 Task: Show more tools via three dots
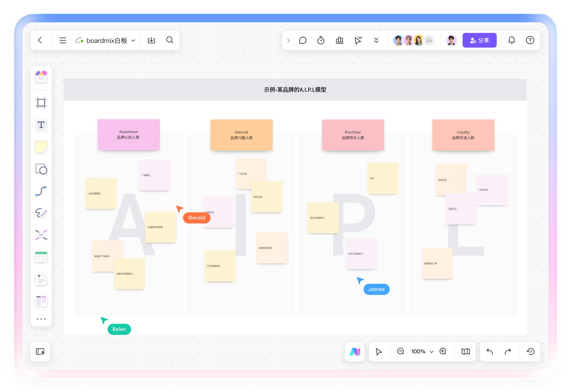pos(41,319)
